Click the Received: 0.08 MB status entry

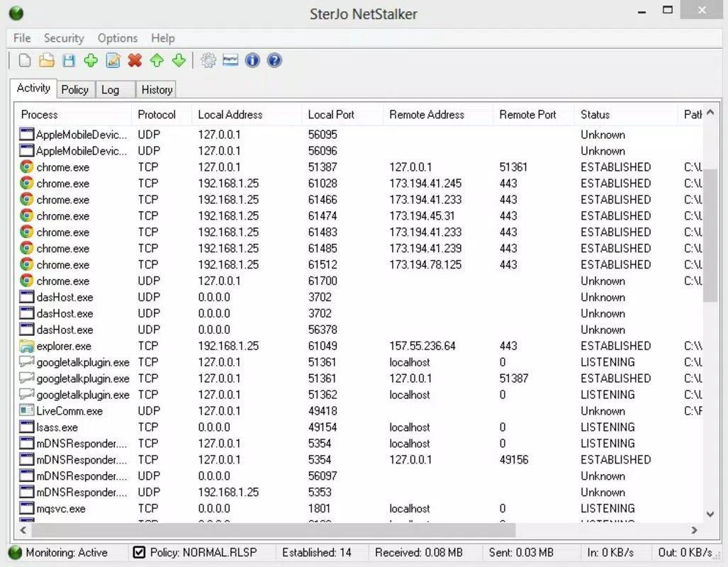pos(418,553)
